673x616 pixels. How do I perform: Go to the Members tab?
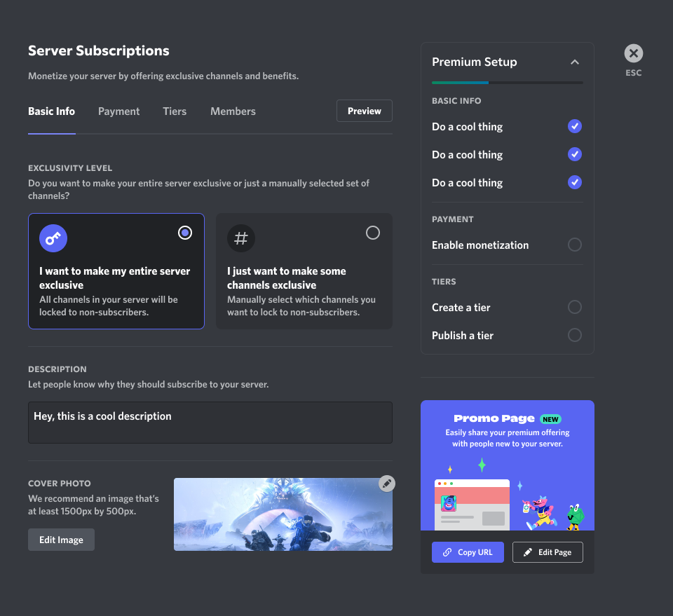[233, 111]
